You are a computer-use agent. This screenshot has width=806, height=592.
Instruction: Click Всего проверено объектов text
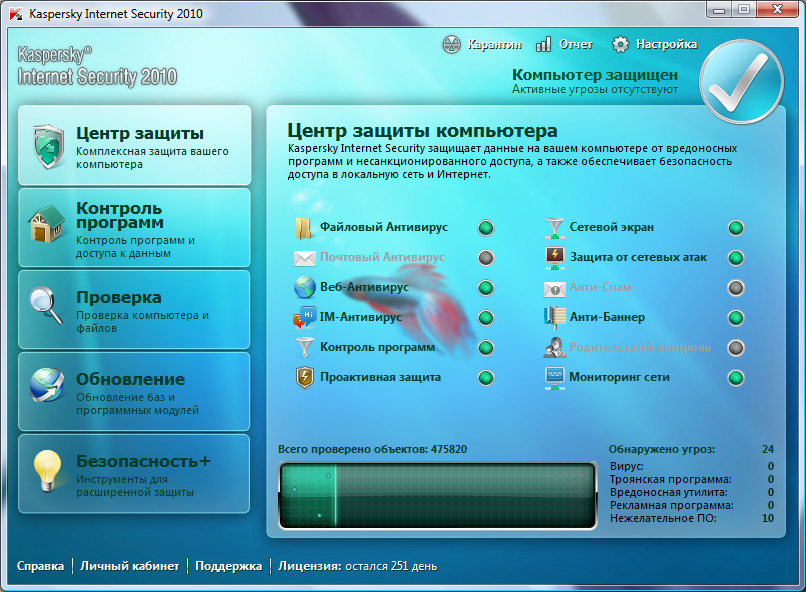pos(373,449)
